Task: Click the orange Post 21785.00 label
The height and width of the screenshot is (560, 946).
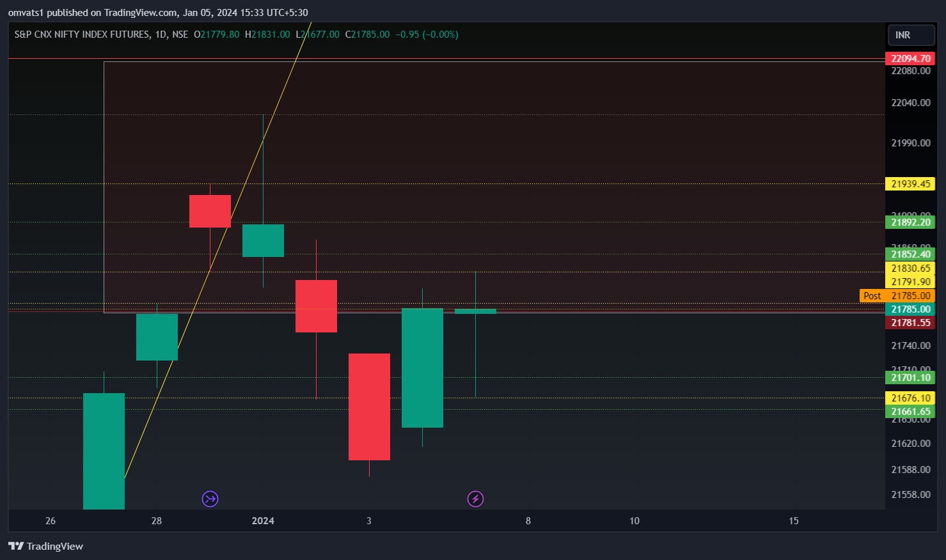Action: pyautogui.click(x=897, y=296)
